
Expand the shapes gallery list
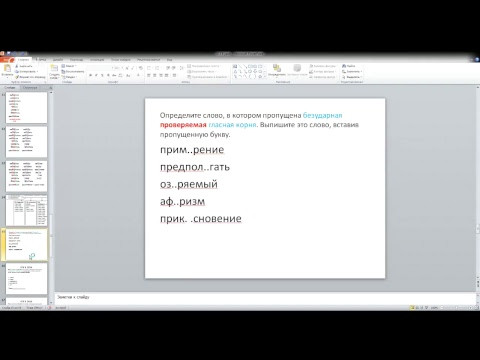(x=265, y=77)
